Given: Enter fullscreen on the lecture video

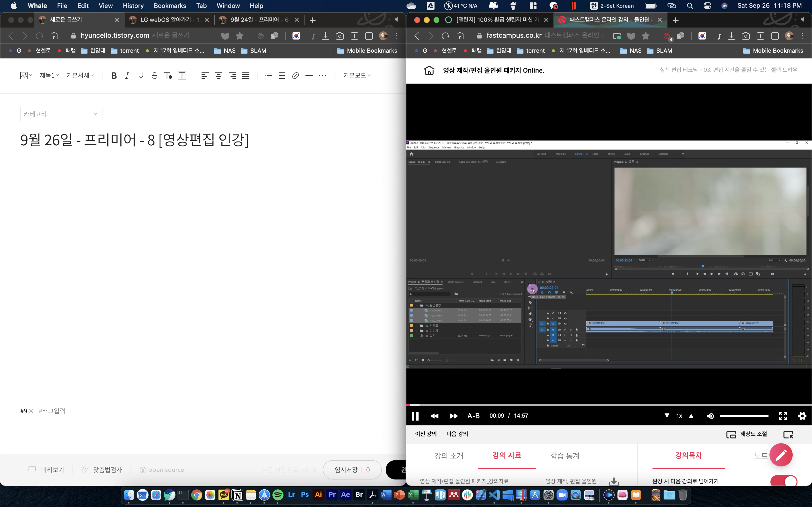Looking at the screenshot, I should tap(783, 416).
